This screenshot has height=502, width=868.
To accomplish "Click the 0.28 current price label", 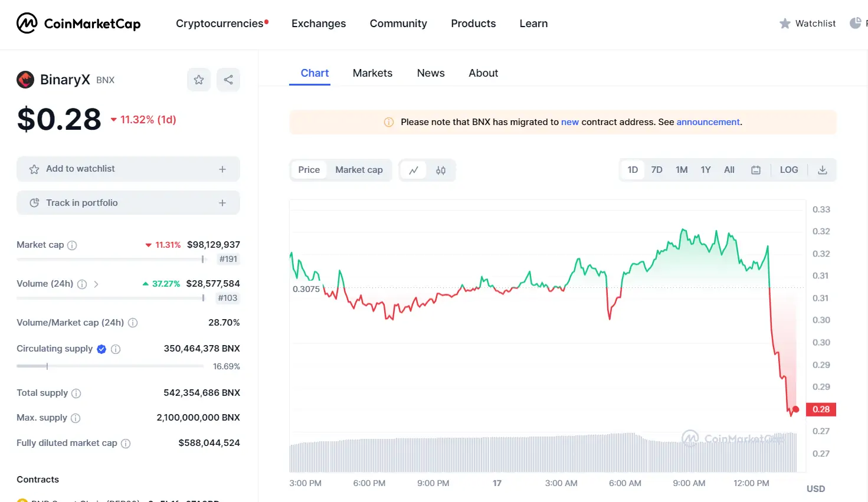I will tap(821, 409).
